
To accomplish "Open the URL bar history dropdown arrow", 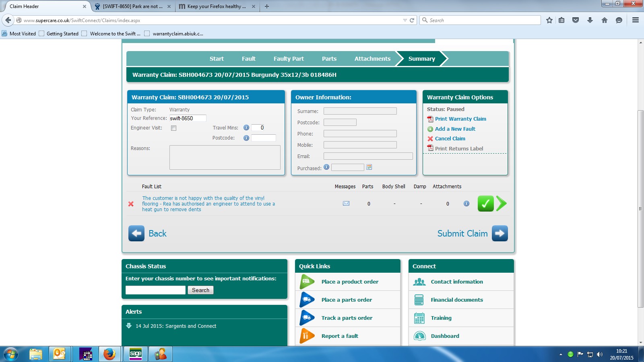I will (405, 20).
